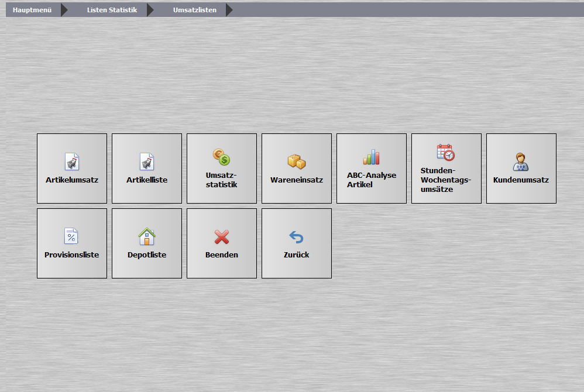The image size is (584, 392).
Task: Click the Zurück text label
Action: click(x=297, y=255)
